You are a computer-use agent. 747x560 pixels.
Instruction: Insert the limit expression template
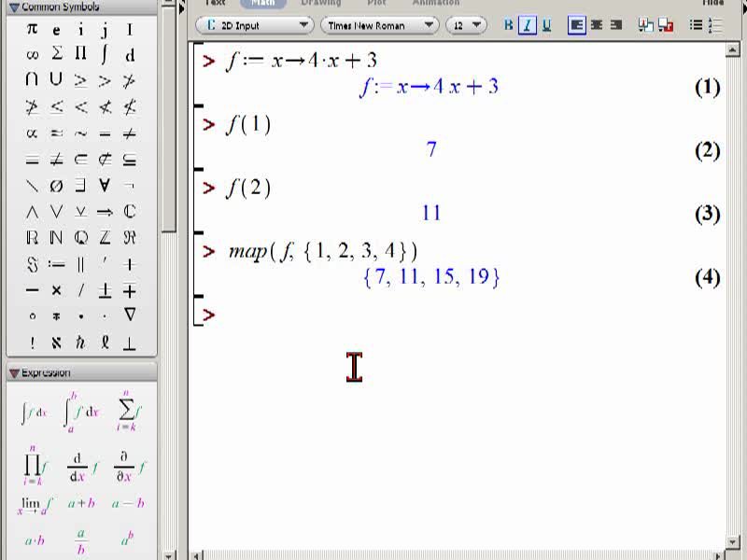coord(35,505)
